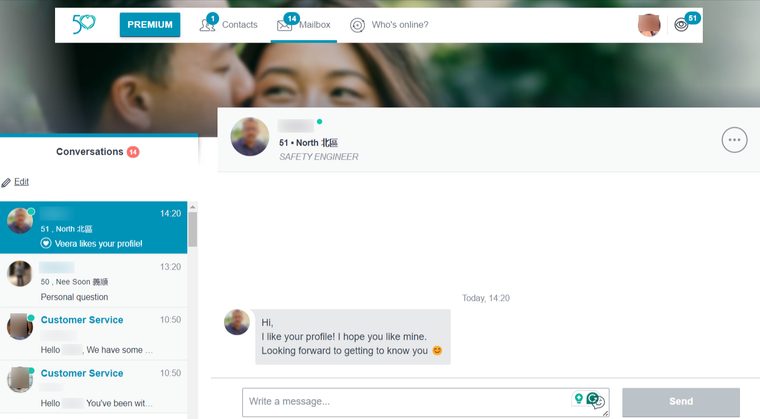Click the lightbulb suggestion icon in message box
This screenshot has width=760, height=419.
click(x=578, y=399)
